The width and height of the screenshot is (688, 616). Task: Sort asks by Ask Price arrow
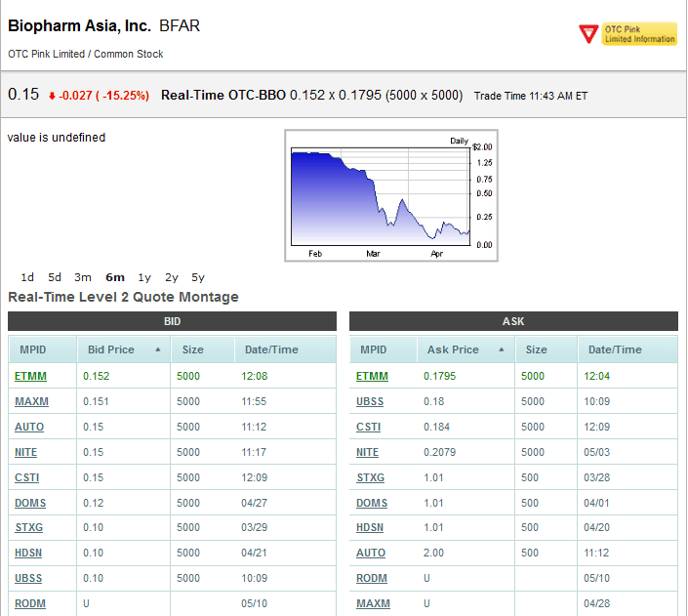[x=502, y=349]
